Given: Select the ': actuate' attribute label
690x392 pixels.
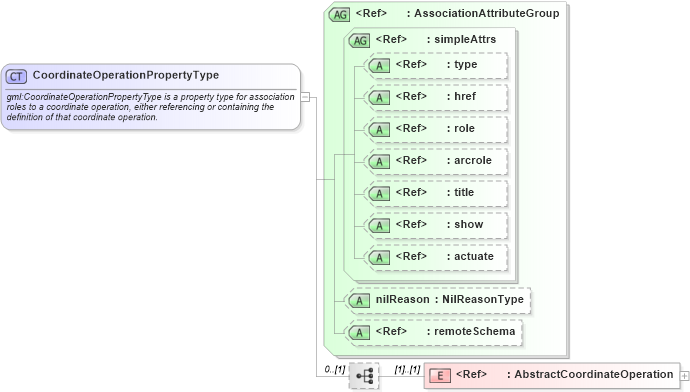Looking at the screenshot, I should [x=470, y=256].
